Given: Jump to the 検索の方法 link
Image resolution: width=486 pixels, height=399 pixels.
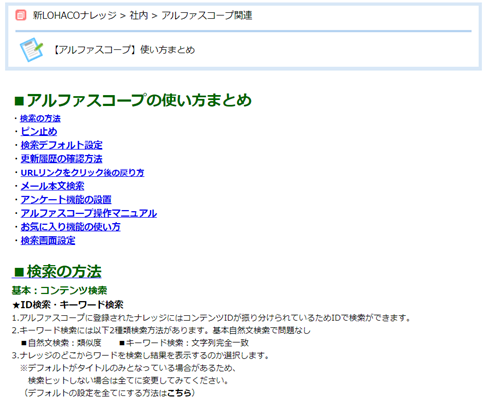Looking at the screenshot, I should [40, 118].
